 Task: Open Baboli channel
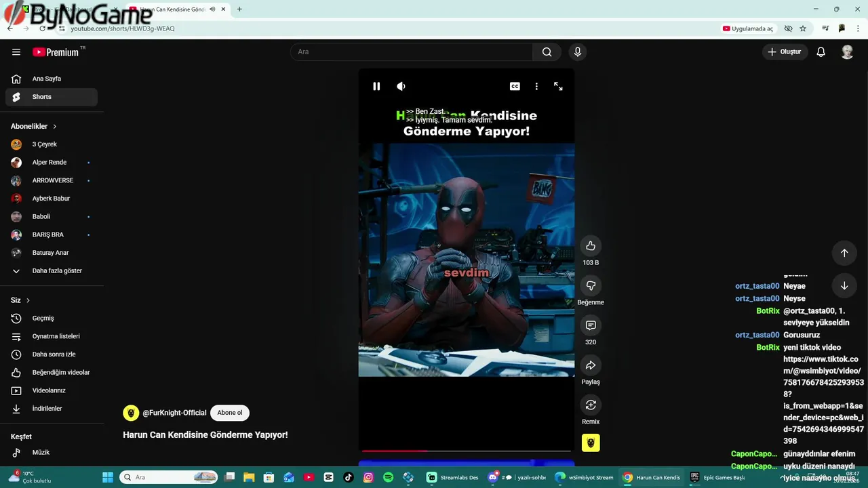[x=52, y=217]
